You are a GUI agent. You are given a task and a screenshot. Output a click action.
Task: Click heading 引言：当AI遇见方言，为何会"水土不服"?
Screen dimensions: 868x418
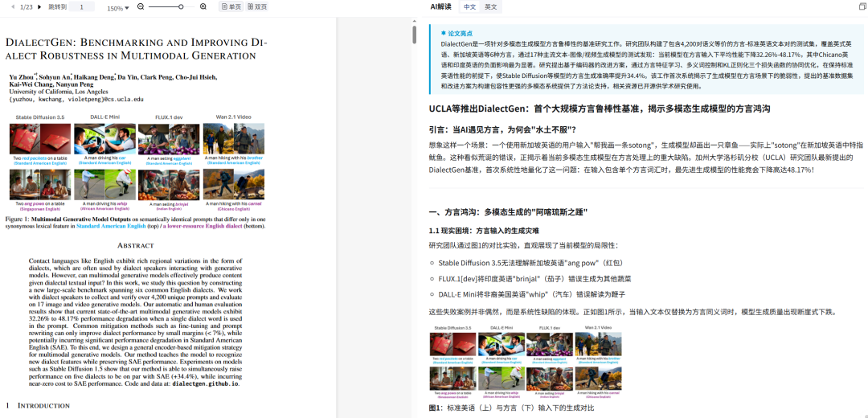click(x=502, y=130)
